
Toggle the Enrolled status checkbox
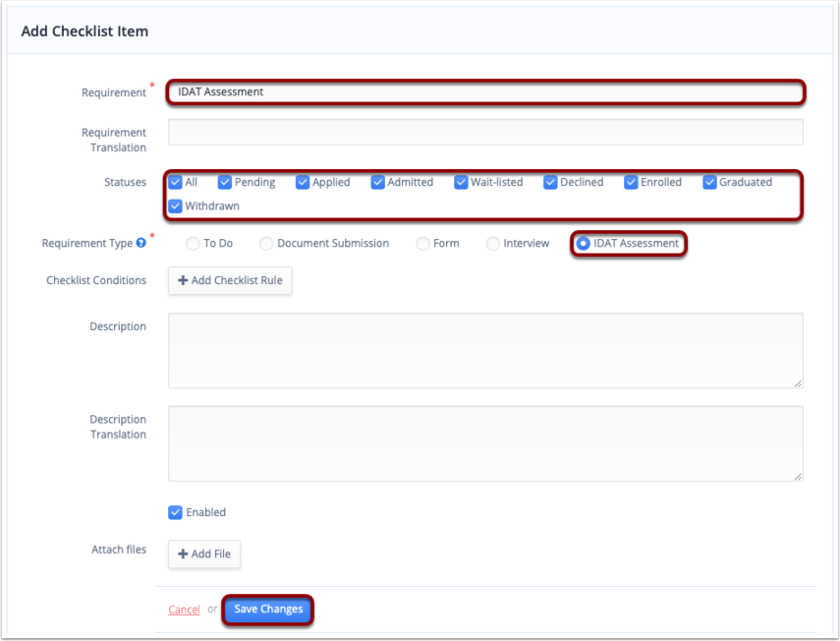coord(632,182)
